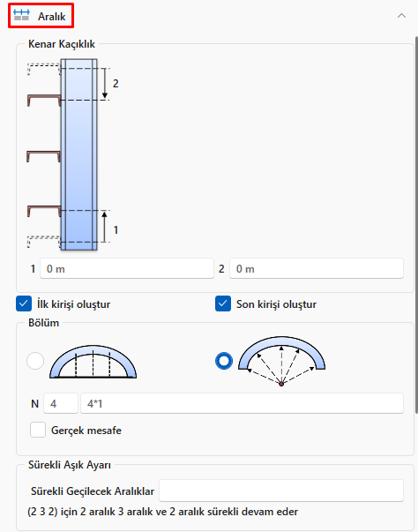Click the bottom dashed ghost beam profile
Screen dimensions: 418x532
44,242
